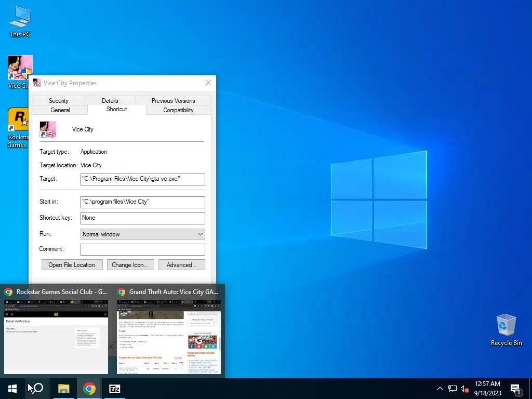This screenshot has width=532, height=399.
Task: Select the Recycle Bin desktop icon
Action: [506, 330]
